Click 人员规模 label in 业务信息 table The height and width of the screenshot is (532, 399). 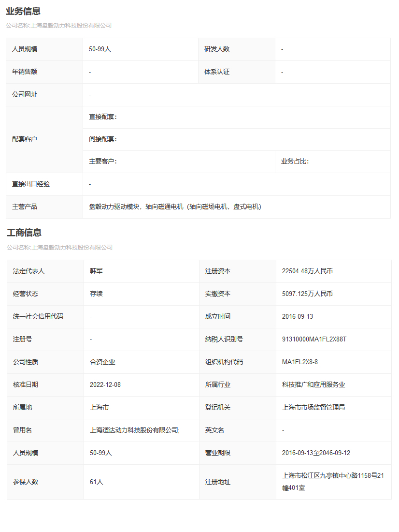click(25, 49)
